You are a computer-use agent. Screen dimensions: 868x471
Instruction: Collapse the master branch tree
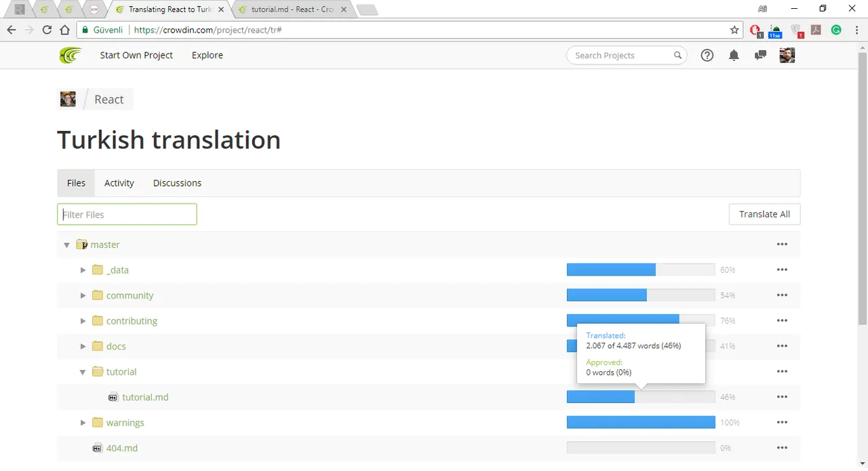click(66, 245)
